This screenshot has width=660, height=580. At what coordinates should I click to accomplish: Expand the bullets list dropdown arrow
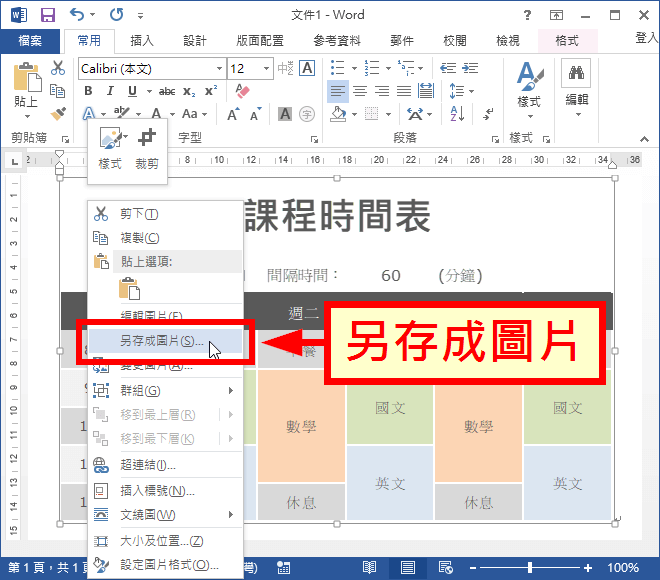pos(354,68)
